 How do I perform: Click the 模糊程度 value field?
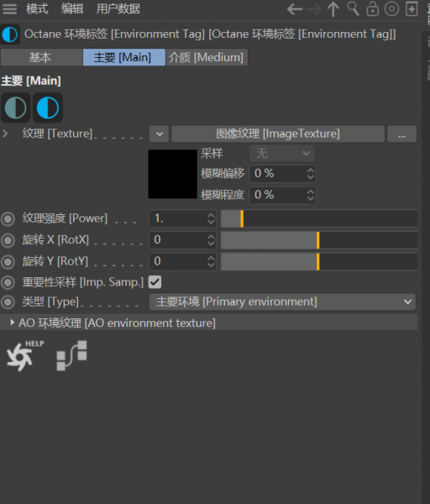[x=278, y=195]
